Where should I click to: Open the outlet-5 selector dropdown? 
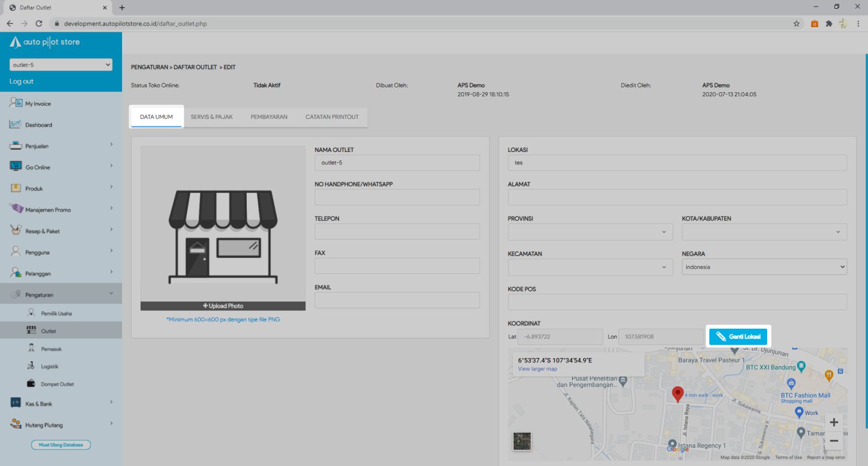click(x=61, y=65)
